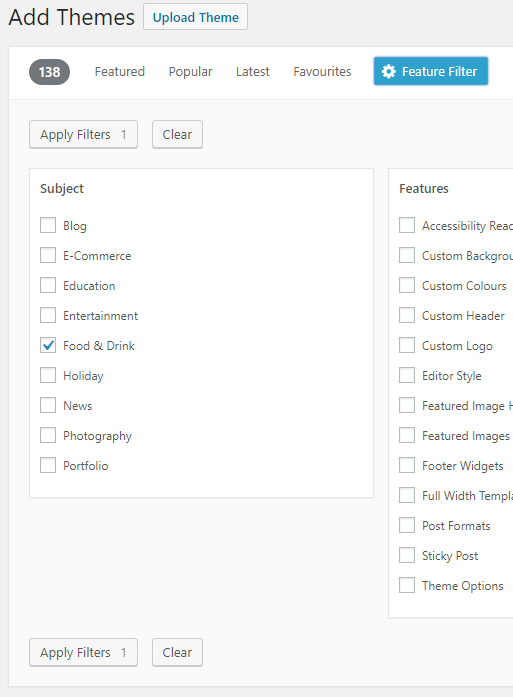
Task: Enable the Blog subject checkbox
Action: pos(48,225)
